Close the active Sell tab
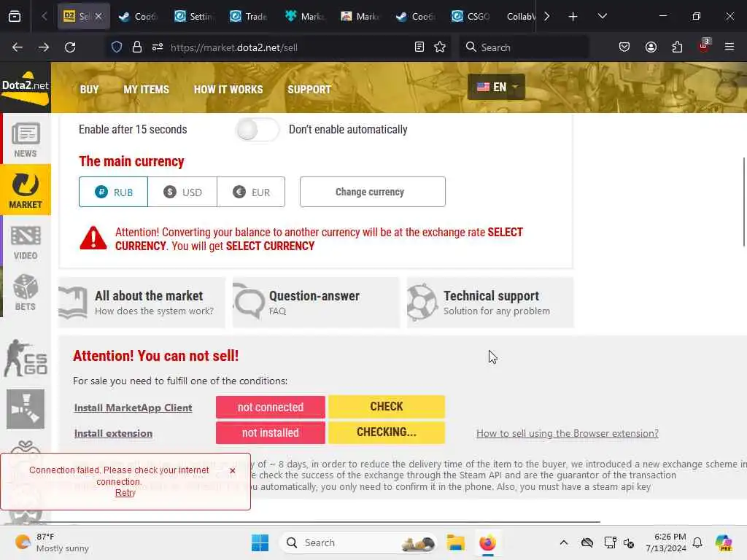 click(x=98, y=16)
